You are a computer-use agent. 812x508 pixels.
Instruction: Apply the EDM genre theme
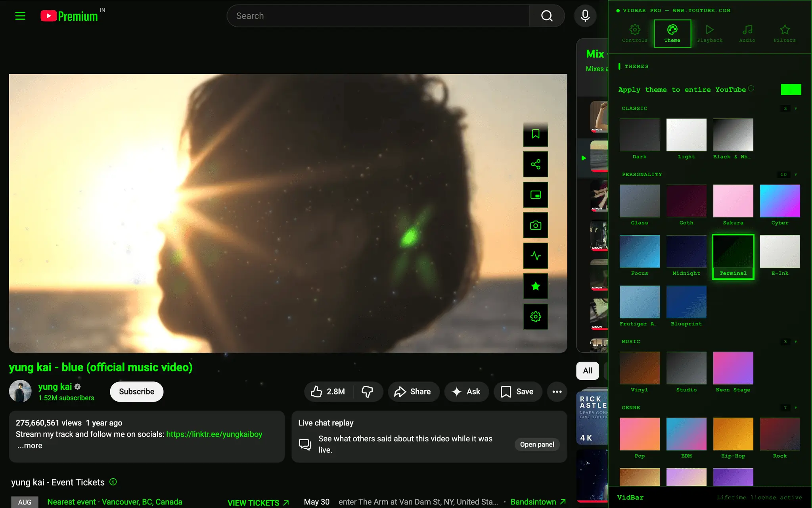(686, 438)
